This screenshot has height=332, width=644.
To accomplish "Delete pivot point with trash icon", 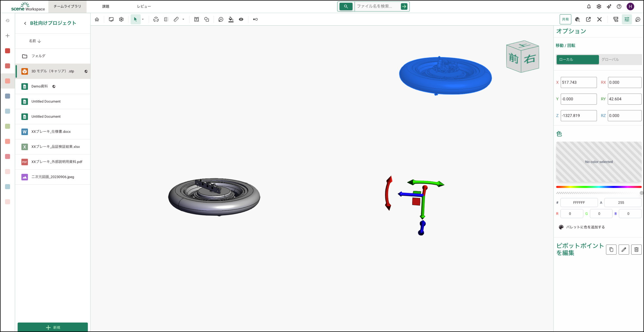I will point(636,250).
